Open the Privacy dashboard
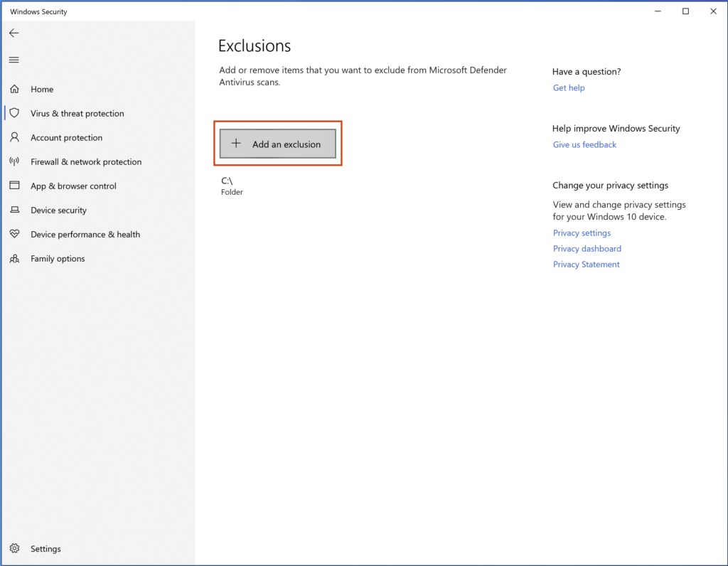 click(587, 248)
